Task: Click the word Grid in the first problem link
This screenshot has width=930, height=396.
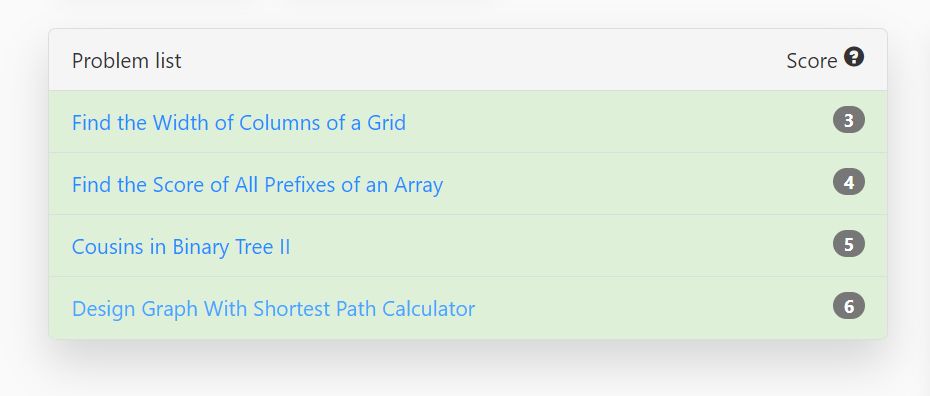Action: 387,123
